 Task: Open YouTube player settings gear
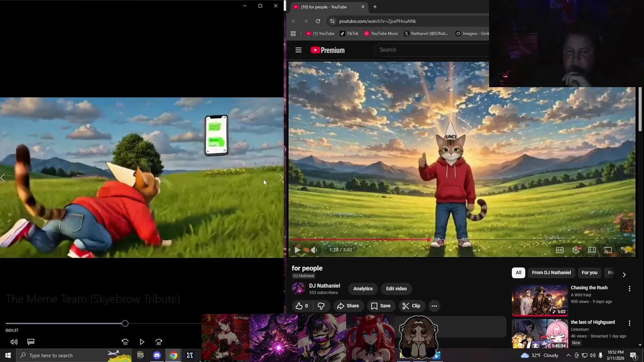[576, 250]
